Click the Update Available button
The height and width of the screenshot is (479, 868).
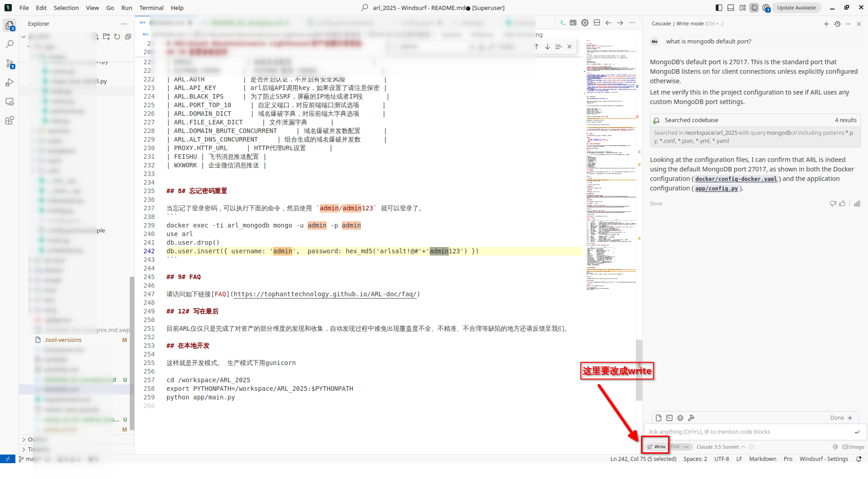click(797, 8)
